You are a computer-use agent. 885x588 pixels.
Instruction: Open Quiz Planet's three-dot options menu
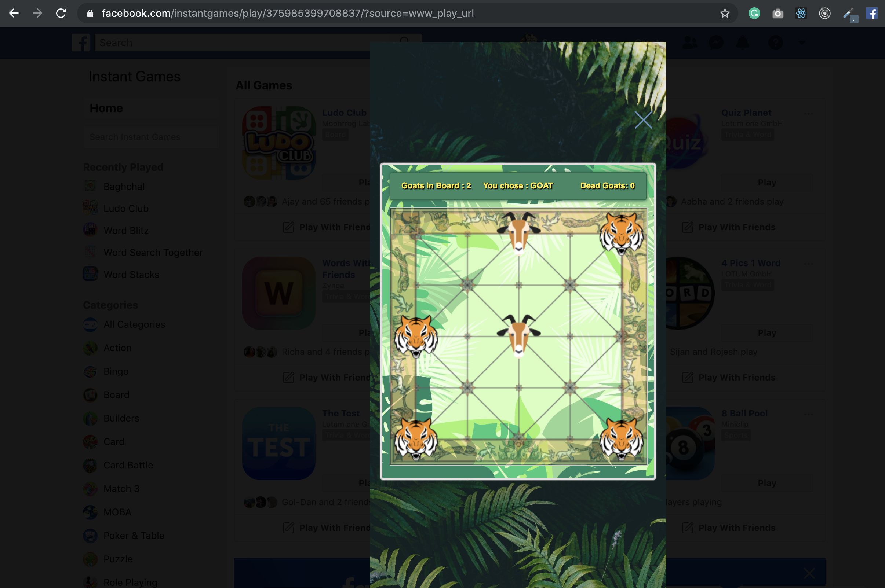click(808, 113)
